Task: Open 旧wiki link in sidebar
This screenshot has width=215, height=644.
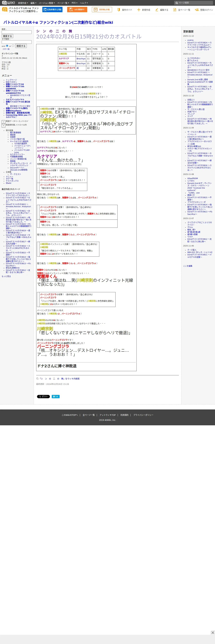Action: click(9, 183)
